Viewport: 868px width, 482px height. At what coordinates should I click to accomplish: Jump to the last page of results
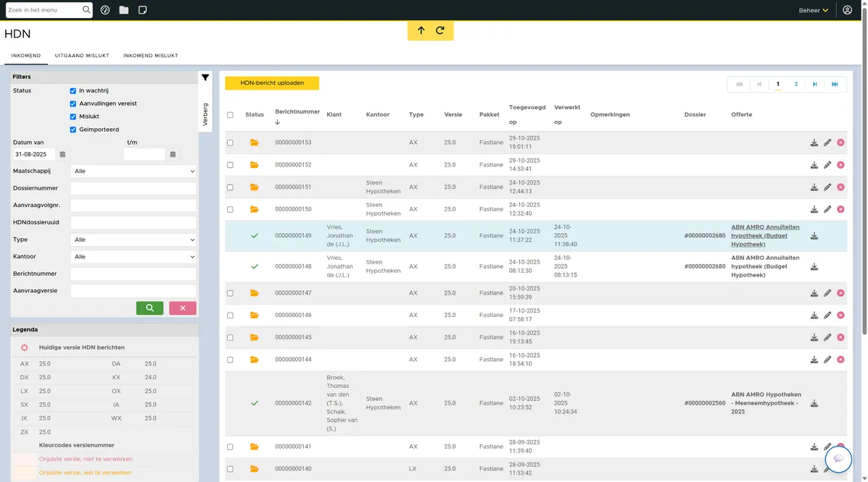click(835, 85)
